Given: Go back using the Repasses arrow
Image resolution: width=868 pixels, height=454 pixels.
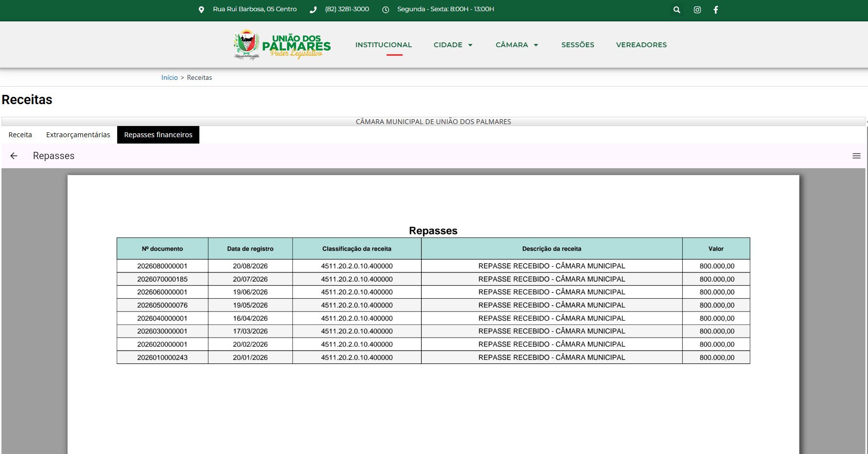Looking at the screenshot, I should pyautogui.click(x=14, y=156).
